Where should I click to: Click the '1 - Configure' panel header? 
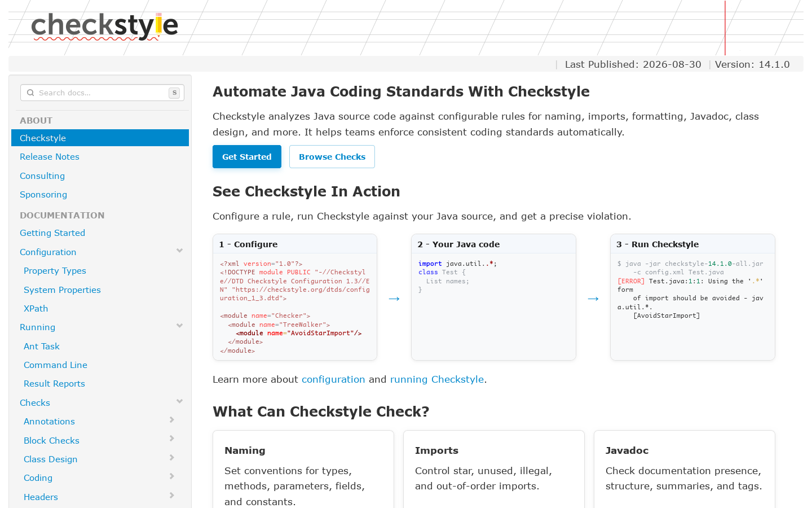[295, 244]
